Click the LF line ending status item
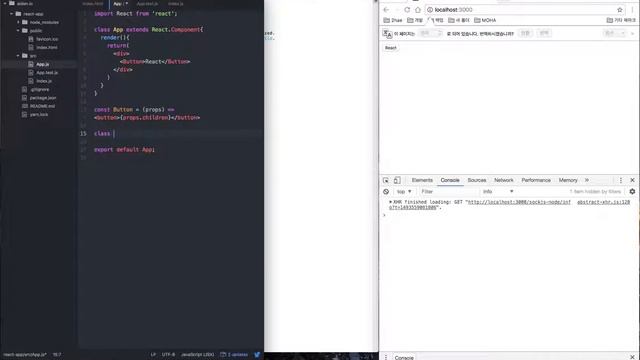Viewport: 640px width, 360px height. (x=153, y=355)
